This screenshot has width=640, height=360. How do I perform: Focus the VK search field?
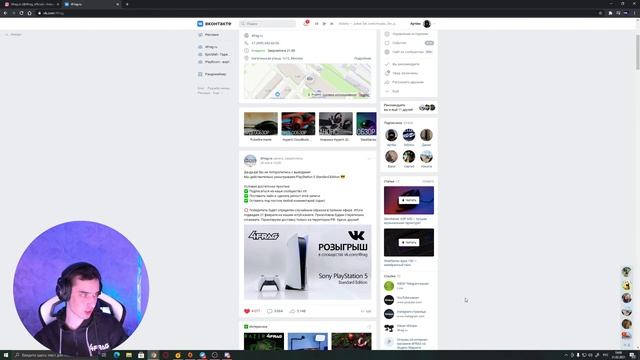(267, 24)
